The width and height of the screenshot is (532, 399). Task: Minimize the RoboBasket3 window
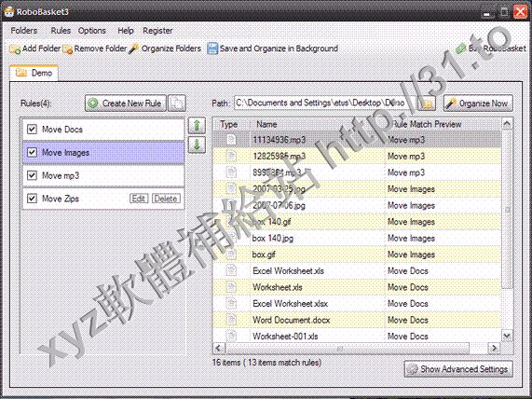tap(487, 13)
